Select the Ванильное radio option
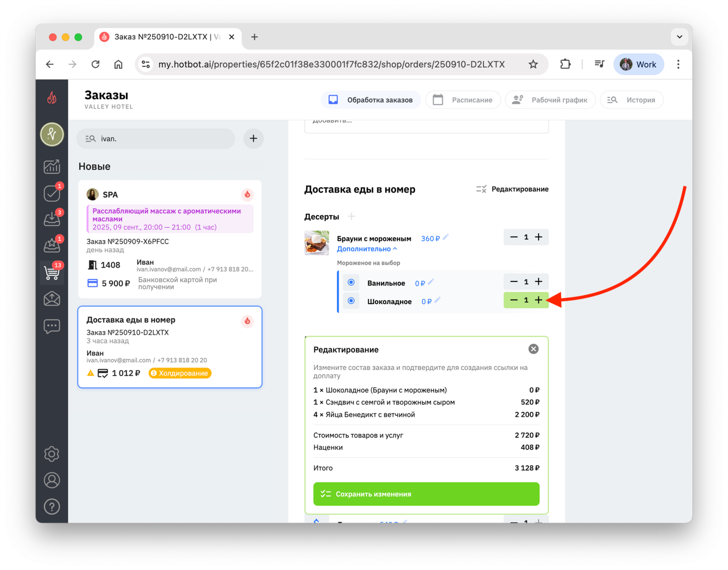The height and width of the screenshot is (570, 728). (x=351, y=283)
